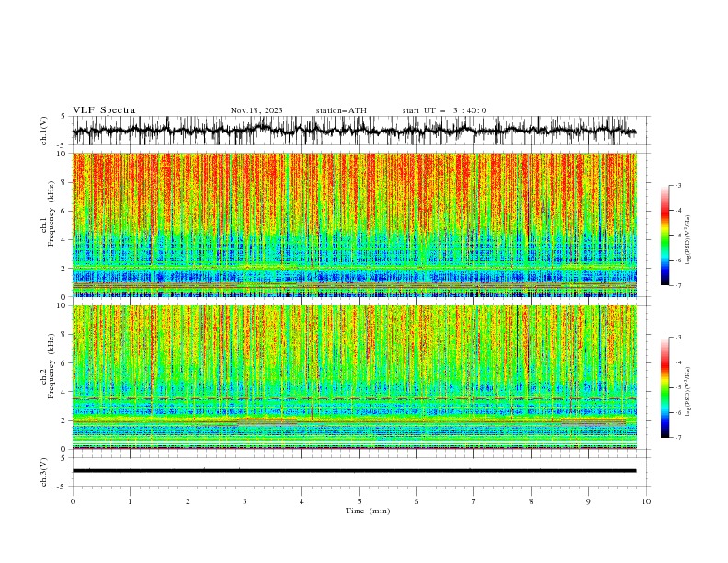
Task: Click tick label "3" on the Time axis
Action: pos(245,501)
